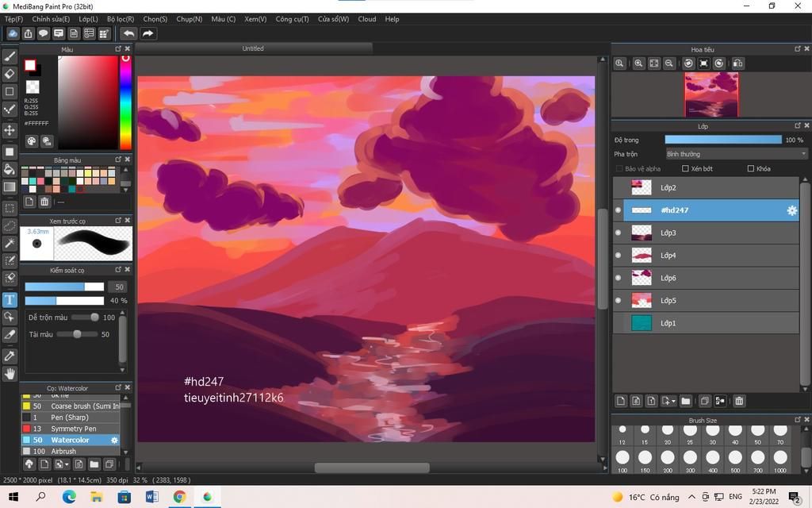Rotate view clockwise in navigator

719,63
